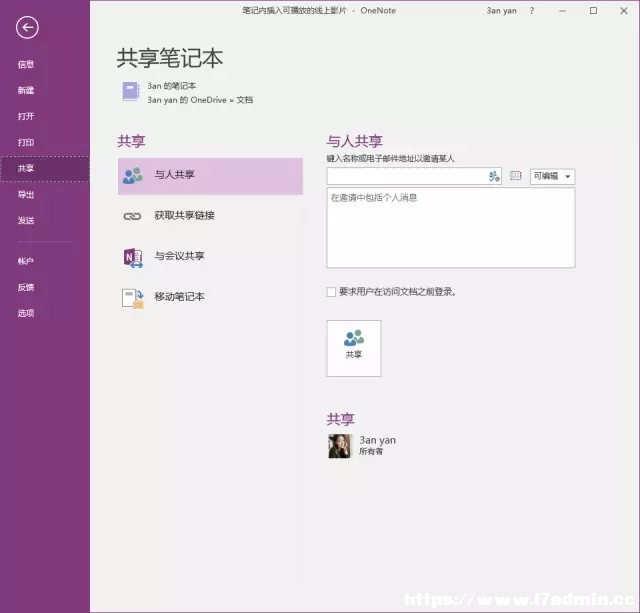Screen dimensions: 640x613
Task: Click the check names icon in invite field
Action: pyautogui.click(x=494, y=176)
